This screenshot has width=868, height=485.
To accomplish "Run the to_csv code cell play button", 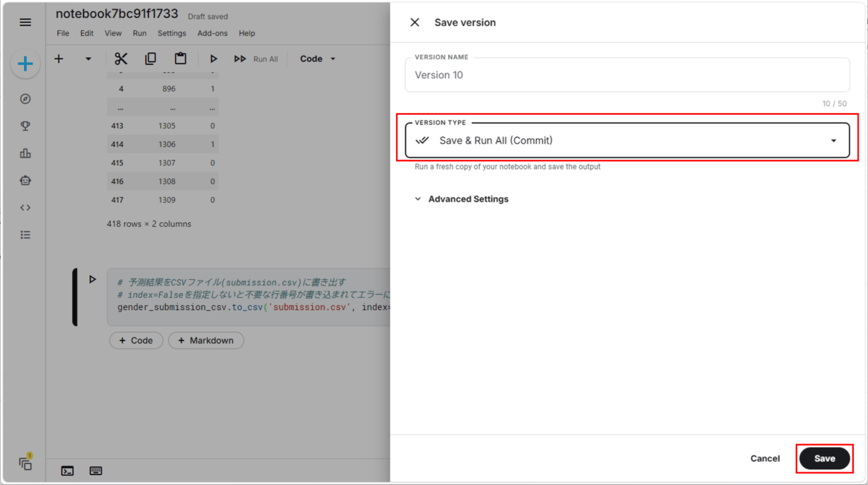I will click(x=93, y=279).
